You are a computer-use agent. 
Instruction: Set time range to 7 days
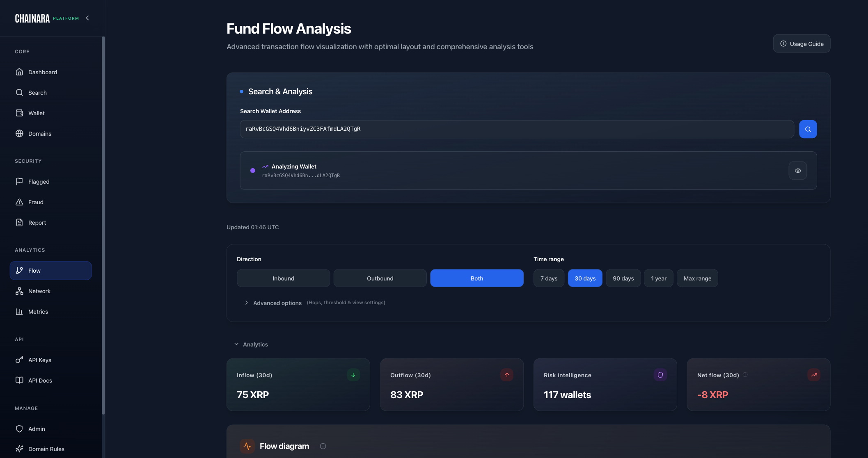pyautogui.click(x=549, y=278)
